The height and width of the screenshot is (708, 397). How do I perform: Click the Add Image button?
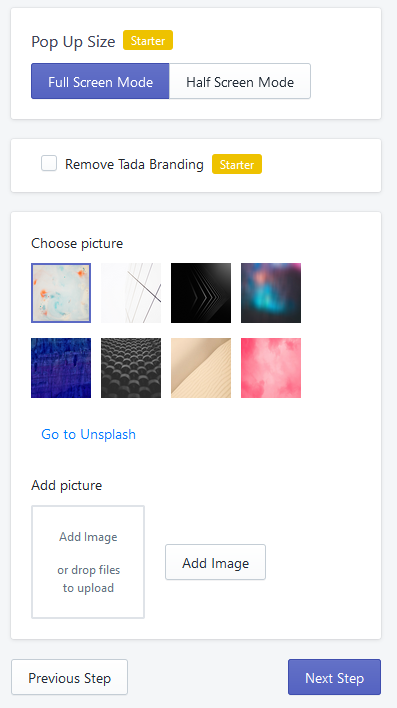(215, 563)
